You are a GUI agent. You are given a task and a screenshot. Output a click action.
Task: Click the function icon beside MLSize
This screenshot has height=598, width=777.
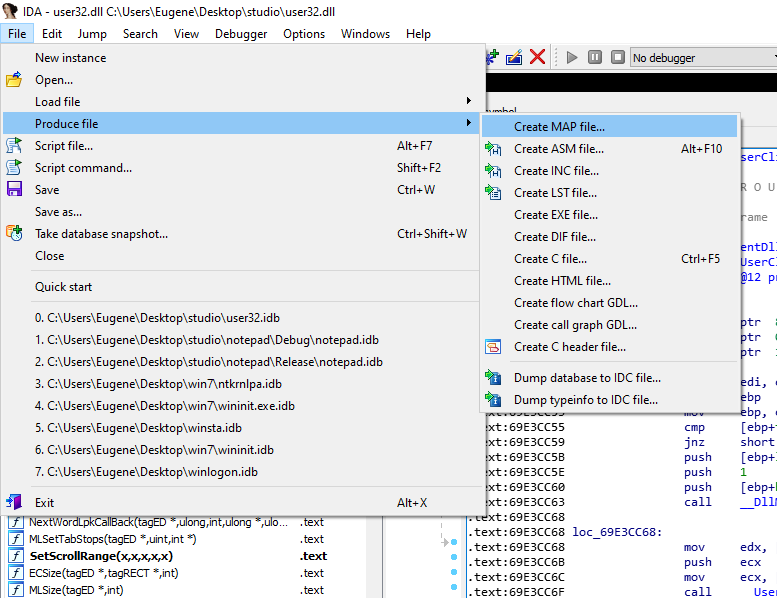point(16,590)
